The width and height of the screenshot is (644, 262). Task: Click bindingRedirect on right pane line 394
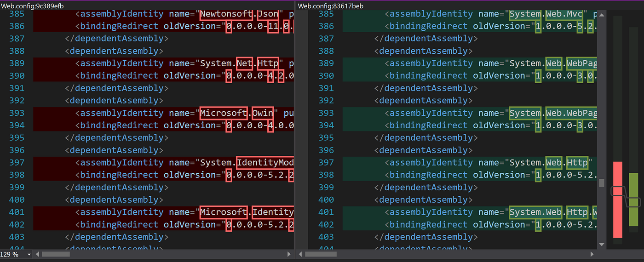tap(429, 125)
